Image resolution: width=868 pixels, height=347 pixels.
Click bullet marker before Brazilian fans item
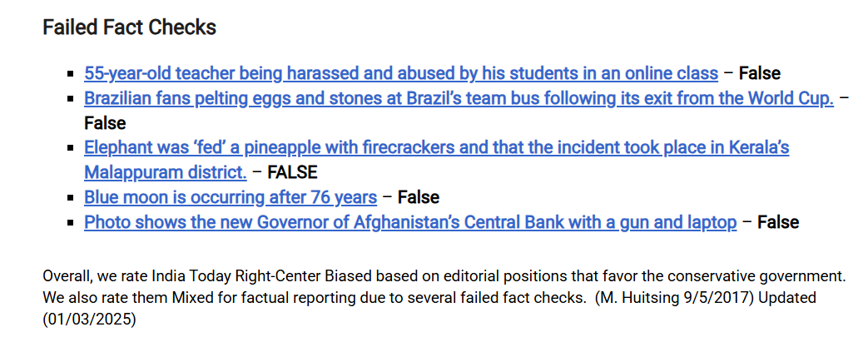(x=70, y=98)
